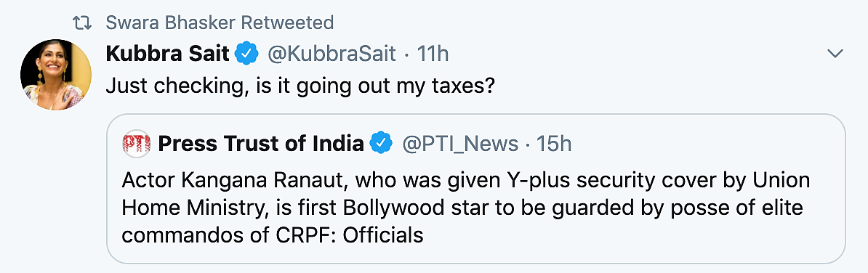868x273 pixels.
Task: Click Kubbra Sait's verified badge
Action: point(247,54)
